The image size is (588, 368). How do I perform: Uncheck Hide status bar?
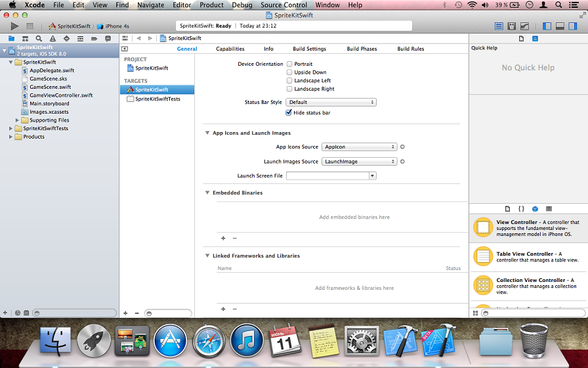(x=289, y=112)
